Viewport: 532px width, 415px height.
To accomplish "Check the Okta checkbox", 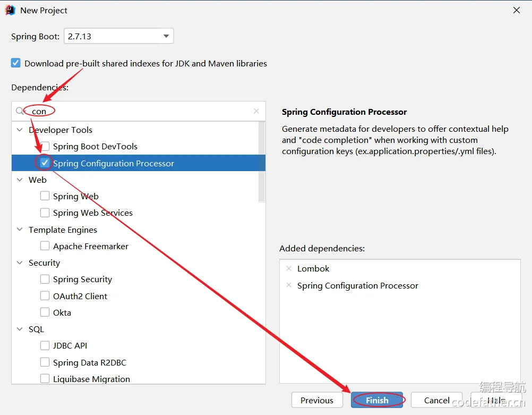I will tap(45, 312).
